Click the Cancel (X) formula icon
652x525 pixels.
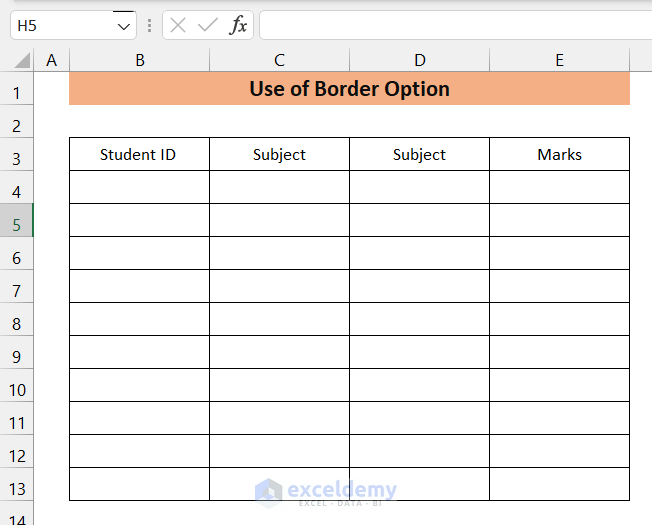point(178,26)
